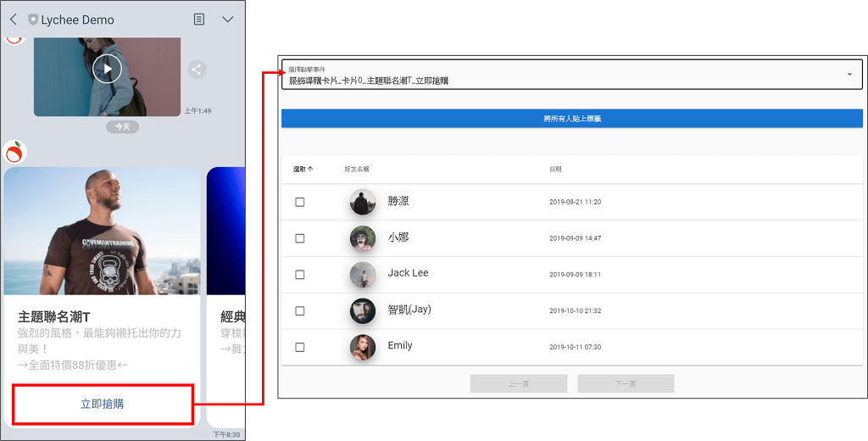The image size is (868, 441).
Task: Play the video in the chat
Action: click(x=107, y=68)
